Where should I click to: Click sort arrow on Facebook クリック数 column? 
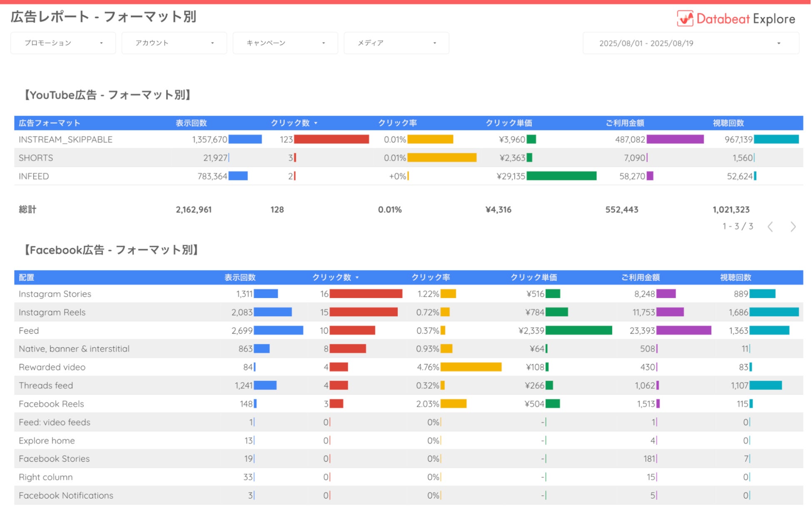357,278
